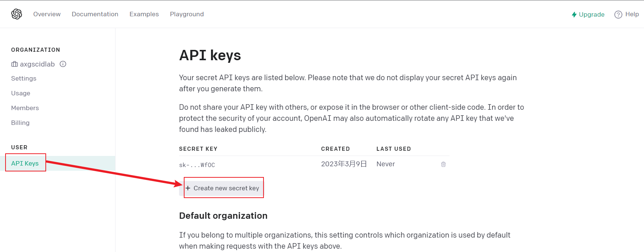The height and width of the screenshot is (252, 644).
Task: Click the plus icon for new key
Action: pos(188,188)
